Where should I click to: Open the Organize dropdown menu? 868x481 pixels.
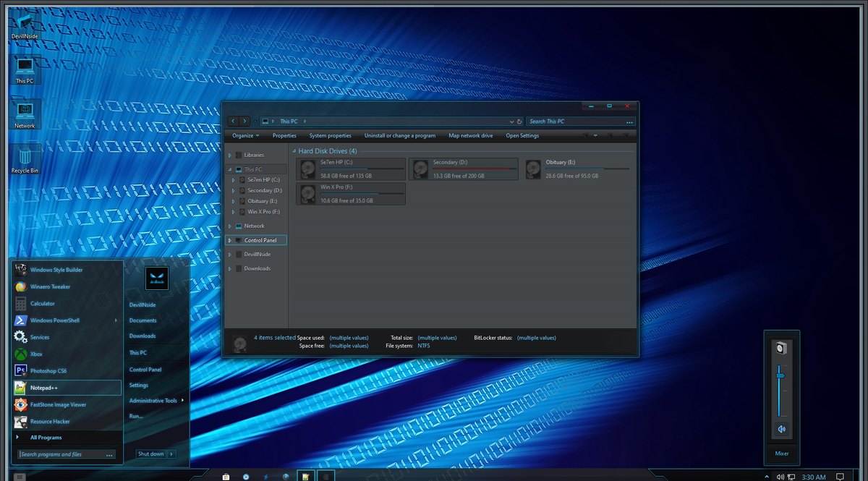[x=246, y=135]
